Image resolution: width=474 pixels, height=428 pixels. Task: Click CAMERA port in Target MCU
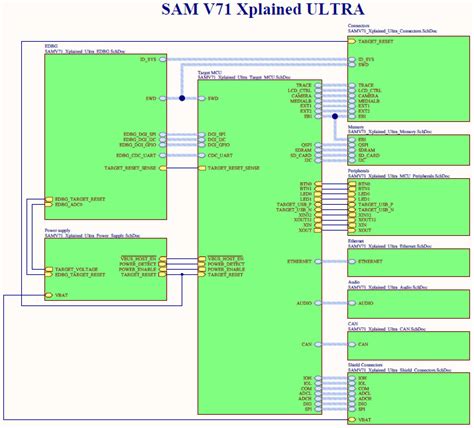point(318,96)
